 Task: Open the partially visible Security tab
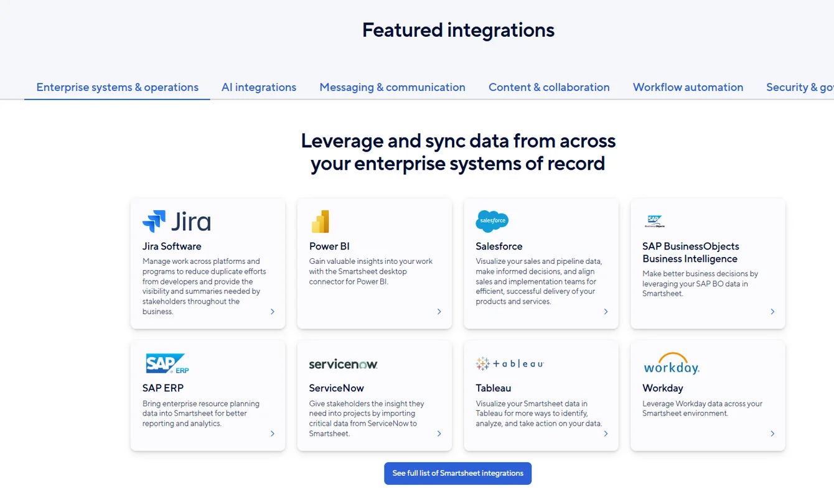[800, 87]
